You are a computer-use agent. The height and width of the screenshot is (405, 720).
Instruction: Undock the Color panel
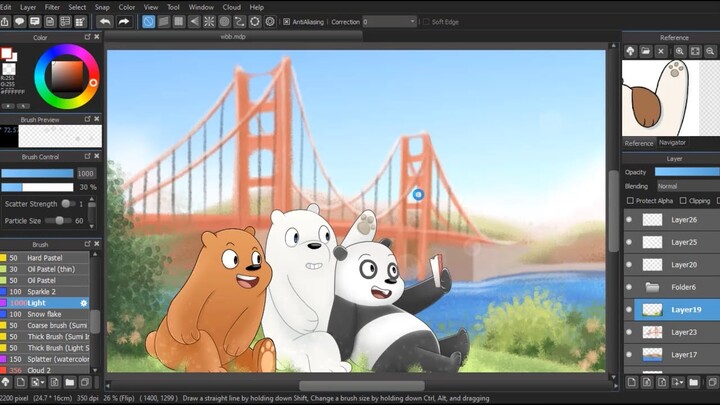tap(87, 37)
